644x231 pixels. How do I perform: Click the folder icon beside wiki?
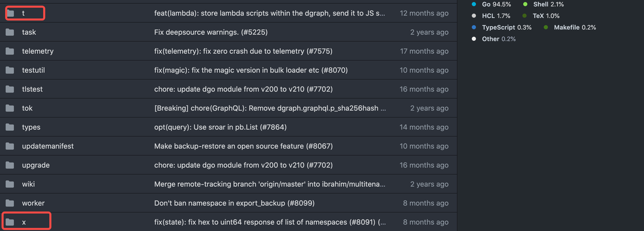click(x=10, y=184)
